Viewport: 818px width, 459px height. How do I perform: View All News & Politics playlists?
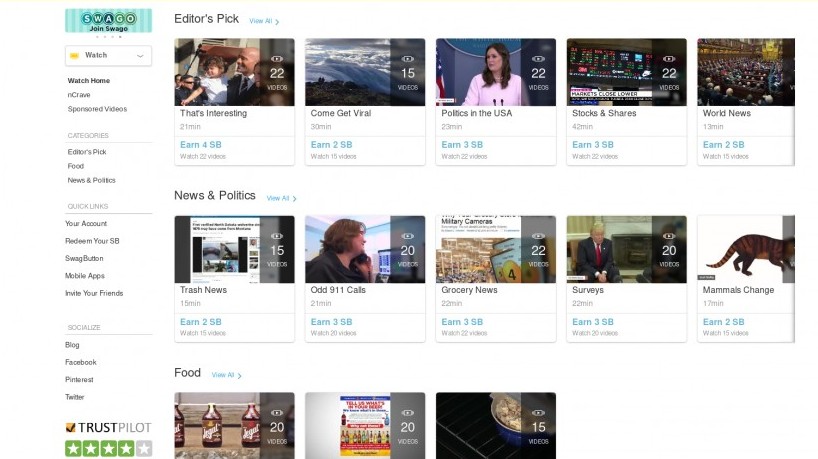click(x=281, y=198)
